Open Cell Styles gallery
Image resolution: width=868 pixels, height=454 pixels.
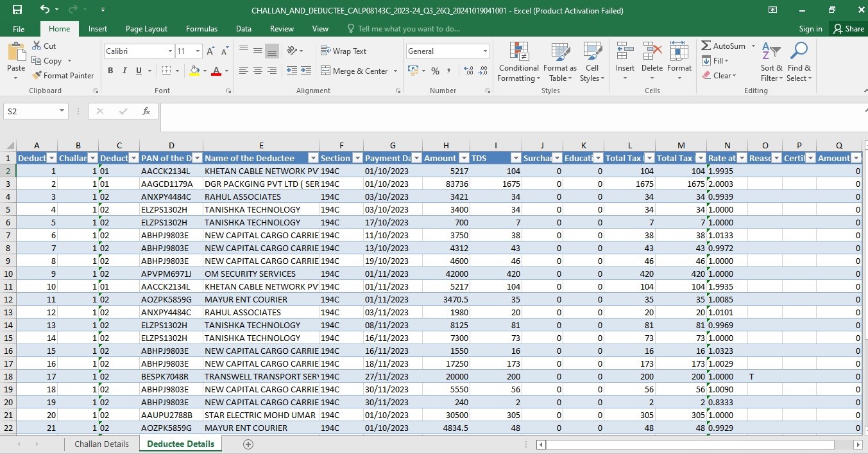point(592,62)
